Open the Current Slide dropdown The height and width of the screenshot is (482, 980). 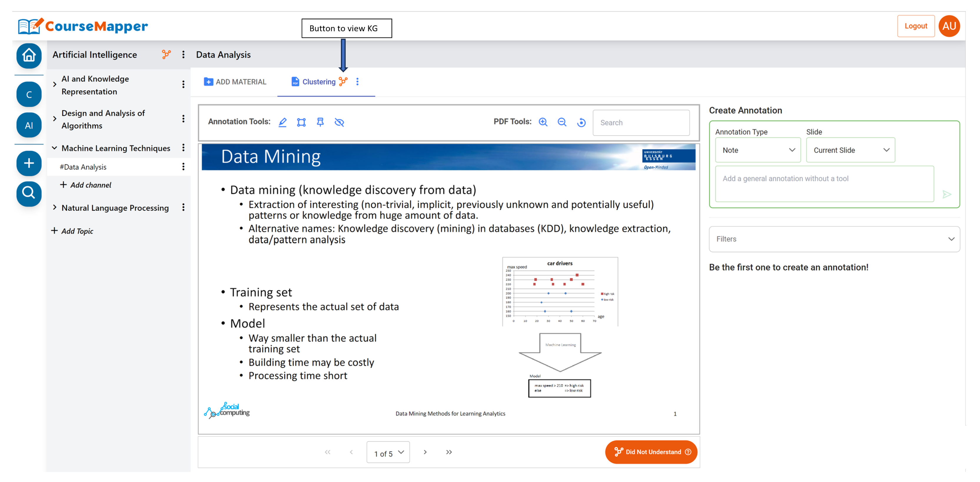click(x=850, y=150)
